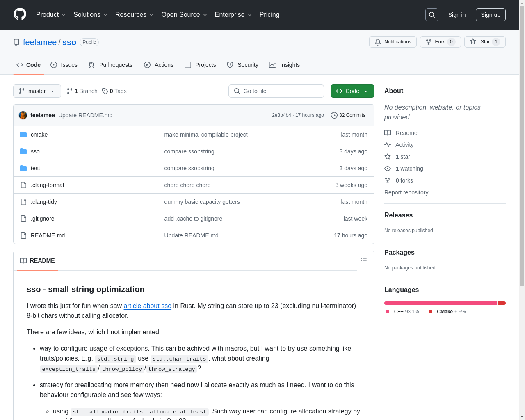Click the test folder icon
Screen dimensions: 525x420
[23, 168]
